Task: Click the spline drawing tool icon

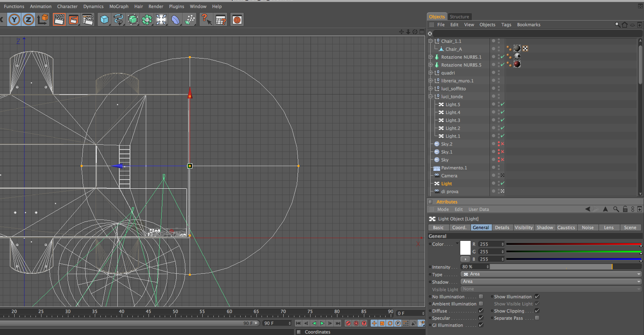Action: 119,19
